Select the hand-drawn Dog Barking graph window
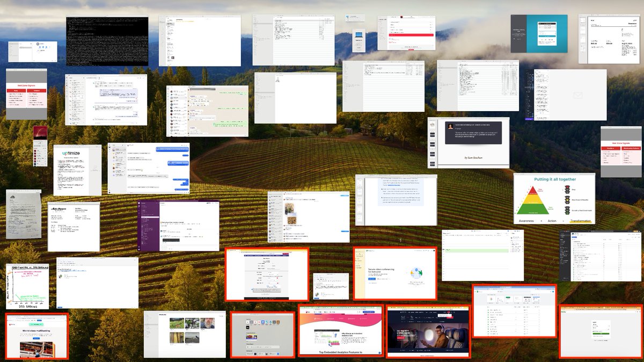644x362 pixels. [27, 286]
